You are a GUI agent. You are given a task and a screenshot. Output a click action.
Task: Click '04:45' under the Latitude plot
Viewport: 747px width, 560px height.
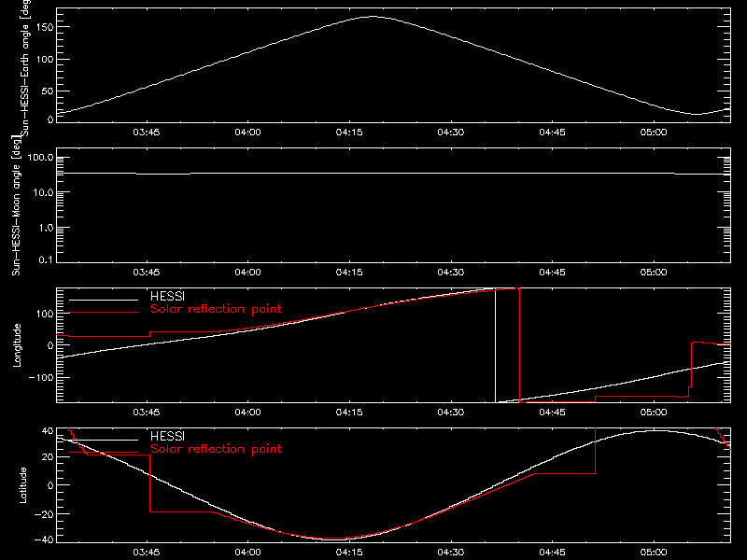click(552, 552)
